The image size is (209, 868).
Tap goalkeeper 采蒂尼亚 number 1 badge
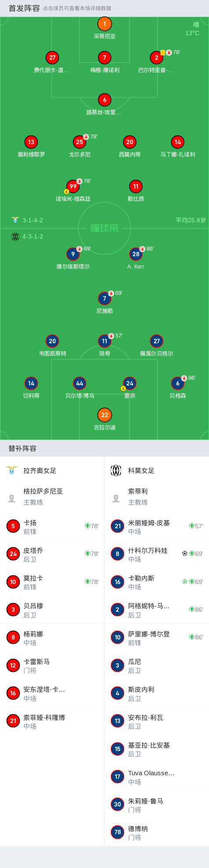pyautogui.click(x=105, y=24)
